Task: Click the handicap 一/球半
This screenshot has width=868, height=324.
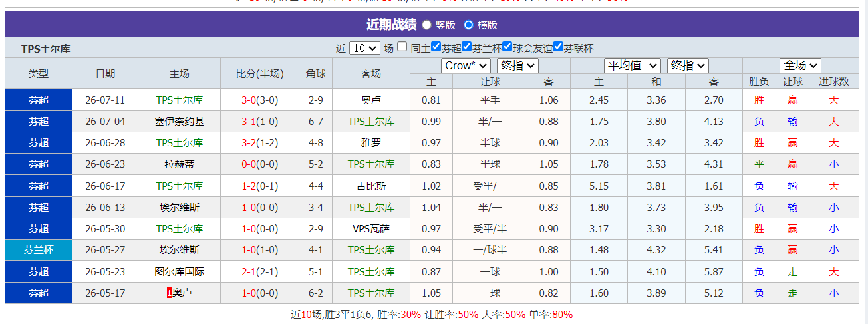Action: tap(490, 250)
